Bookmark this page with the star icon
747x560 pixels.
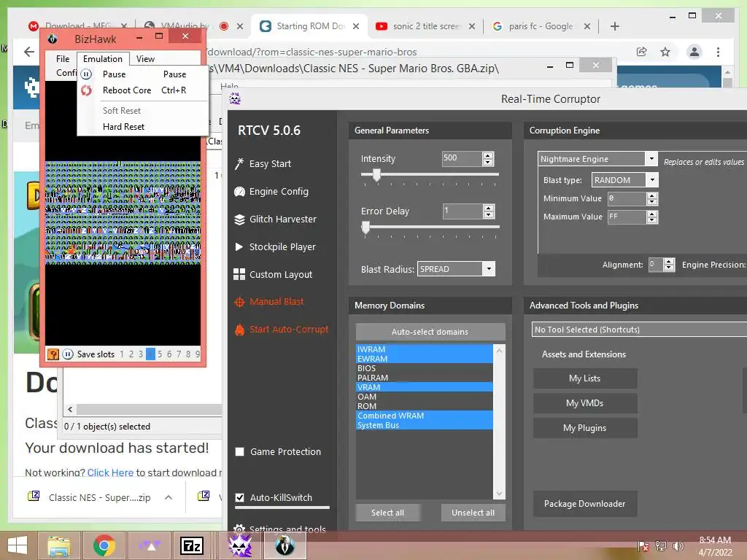665,52
